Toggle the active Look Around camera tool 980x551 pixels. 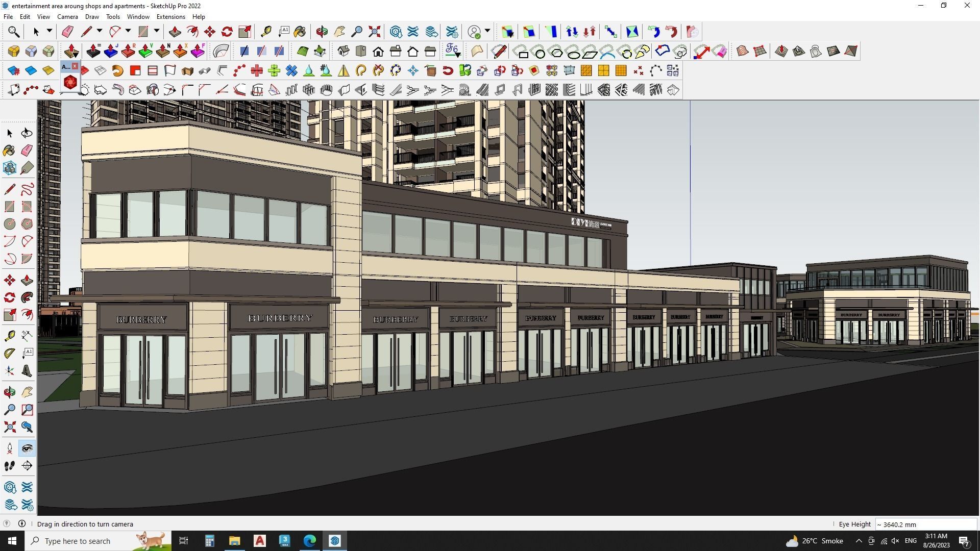pyautogui.click(x=27, y=448)
